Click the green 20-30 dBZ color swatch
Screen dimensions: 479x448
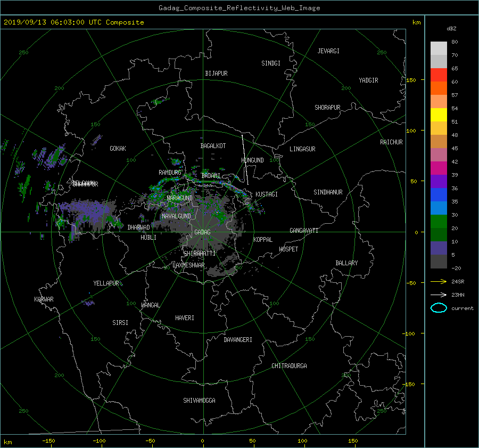(439, 222)
